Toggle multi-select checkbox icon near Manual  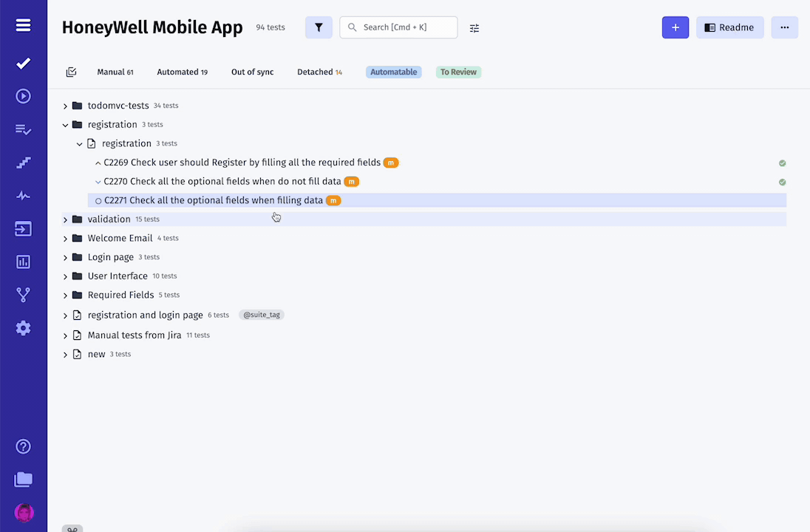click(x=71, y=72)
